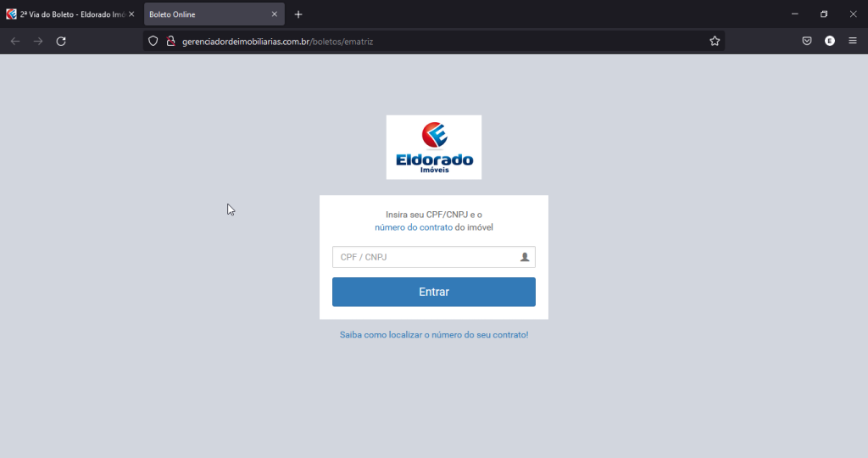View site security padlock information
This screenshot has width=868, height=458.
[170, 41]
